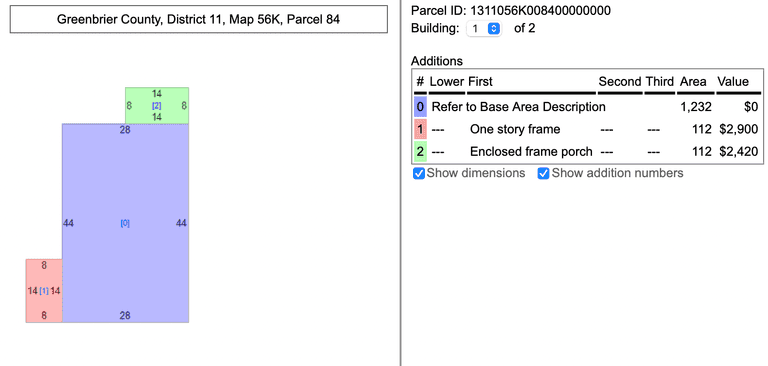Click the Greenbrier County parcel title box

(198, 20)
